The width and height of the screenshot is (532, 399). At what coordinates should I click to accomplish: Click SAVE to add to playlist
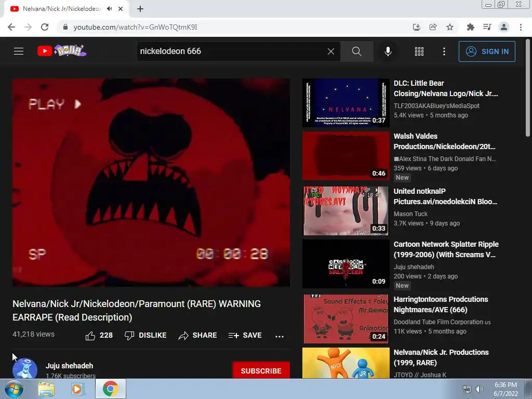tap(245, 335)
